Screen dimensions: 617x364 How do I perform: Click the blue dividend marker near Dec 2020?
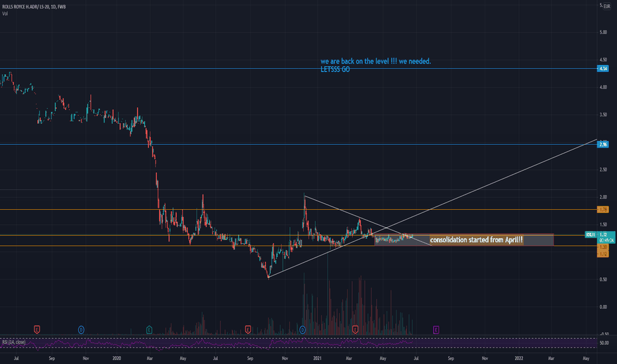click(302, 330)
